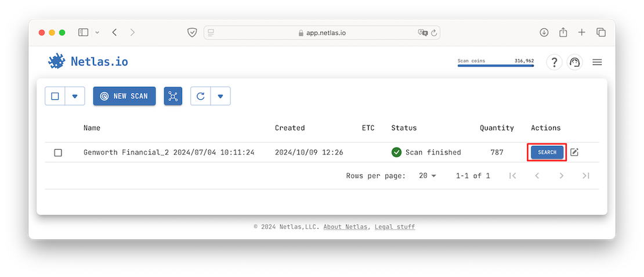Click the Safari downloads icon
Image resolution: width=644 pixels, height=277 pixels.
(544, 33)
